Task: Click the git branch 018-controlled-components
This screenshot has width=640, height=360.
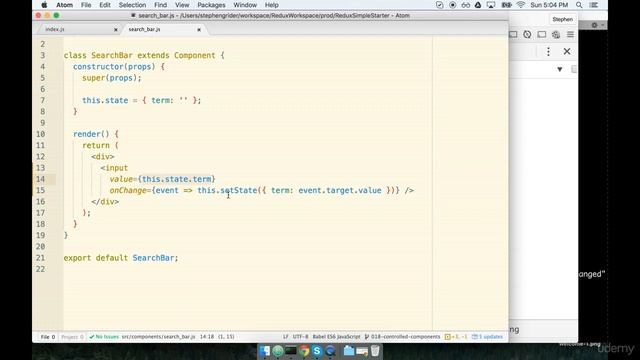Action: [402, 337]
